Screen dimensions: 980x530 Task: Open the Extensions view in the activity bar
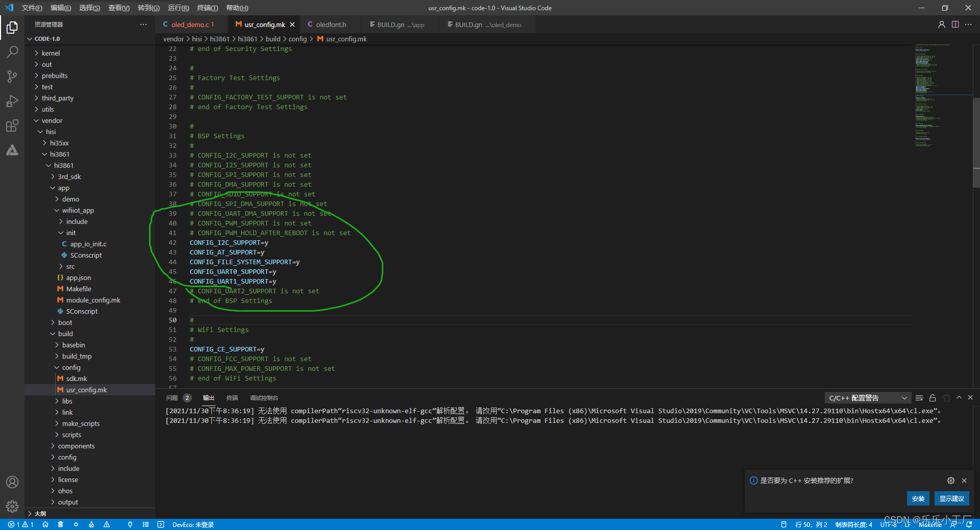pos(12,125)
